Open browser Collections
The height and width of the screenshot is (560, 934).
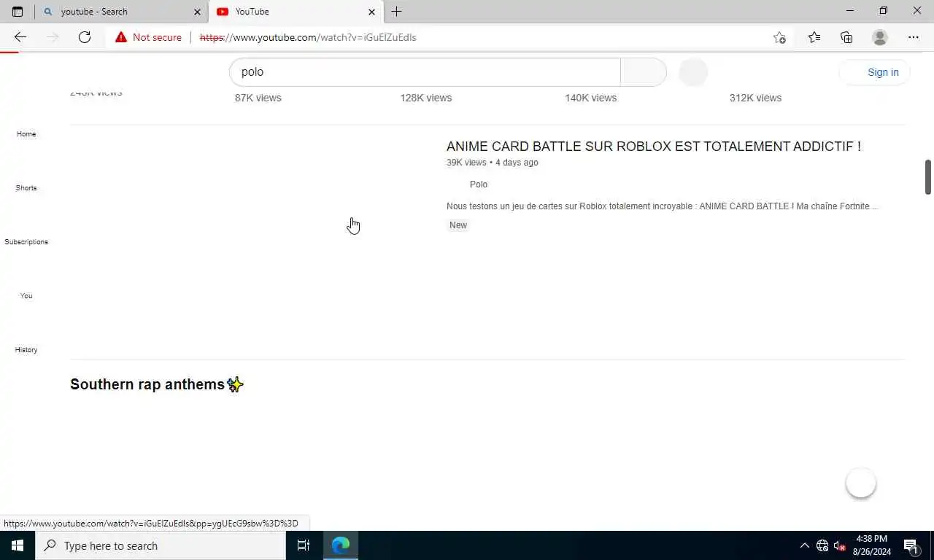pyautogui.click(x=846, y=37)
